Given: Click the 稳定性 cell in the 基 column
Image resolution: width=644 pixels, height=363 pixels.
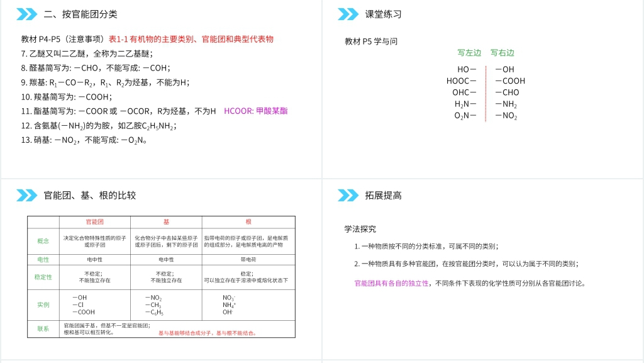Looking at the screenshot, I should click(165, 277).
